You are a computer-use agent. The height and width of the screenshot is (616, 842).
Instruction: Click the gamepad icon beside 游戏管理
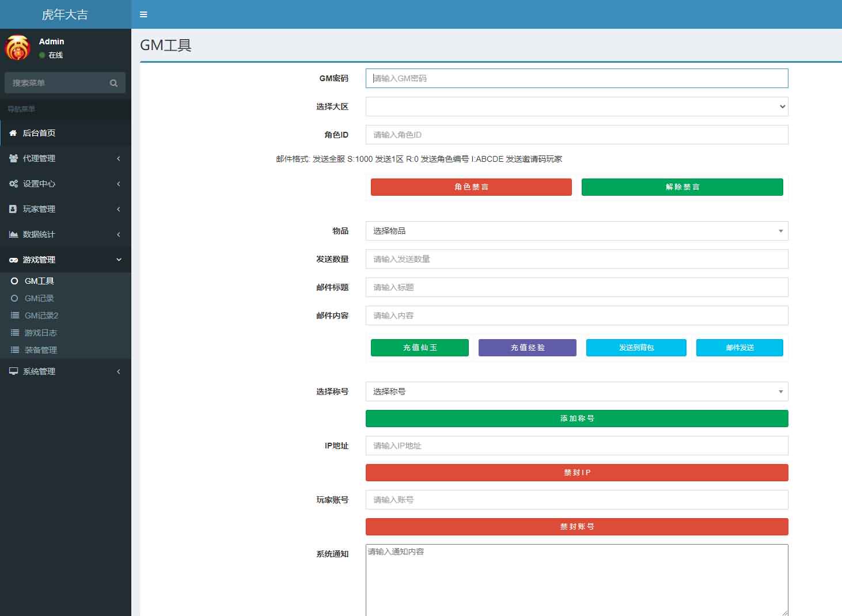point(13,260)
